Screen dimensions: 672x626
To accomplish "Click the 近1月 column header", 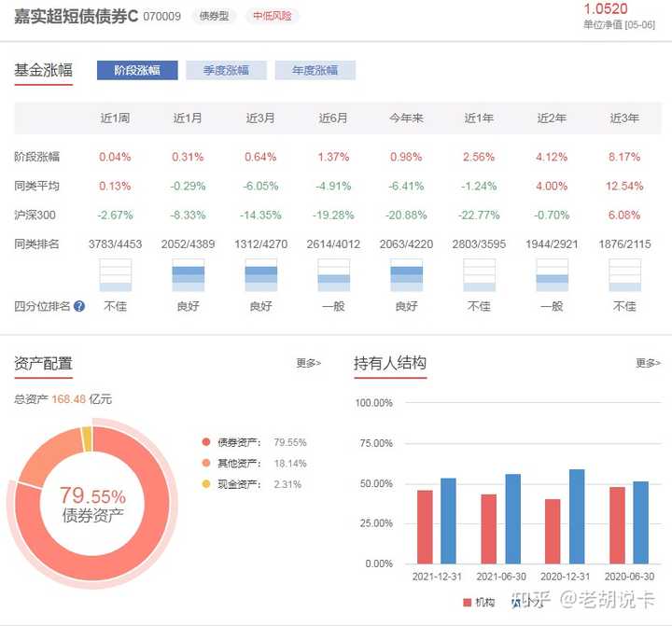I will [x=188, y=118].
